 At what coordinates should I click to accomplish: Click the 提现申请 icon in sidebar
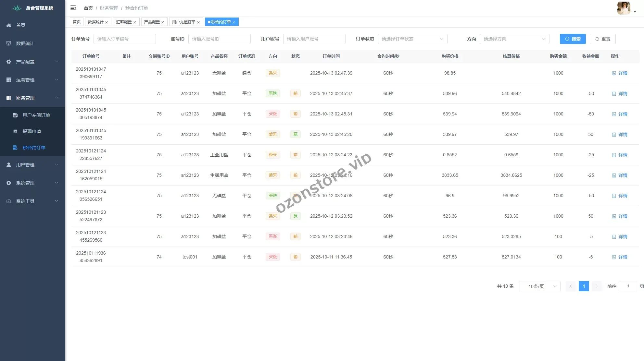tap(15, 131)
